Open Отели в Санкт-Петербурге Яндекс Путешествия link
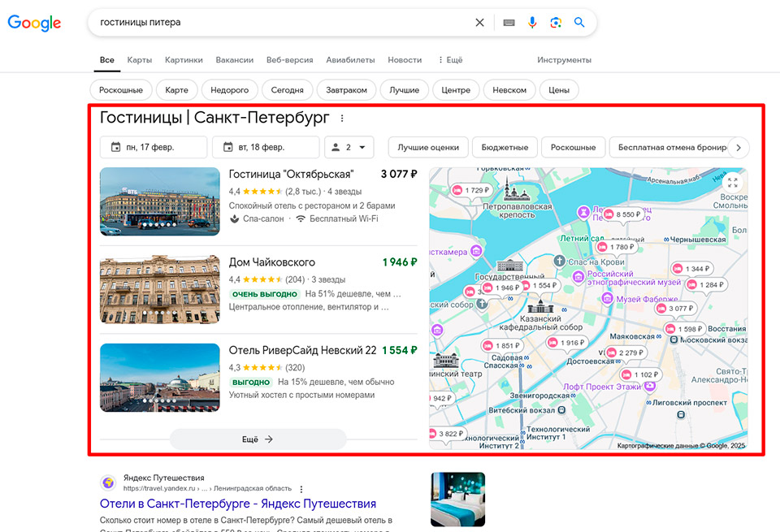Image resolution: width=780 pixels, height=532 pixels. [238, 504]
